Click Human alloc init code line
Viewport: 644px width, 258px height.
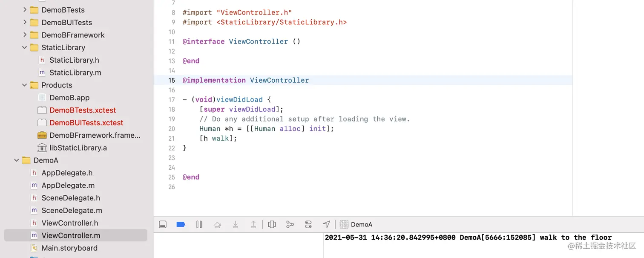click(267, 128)
